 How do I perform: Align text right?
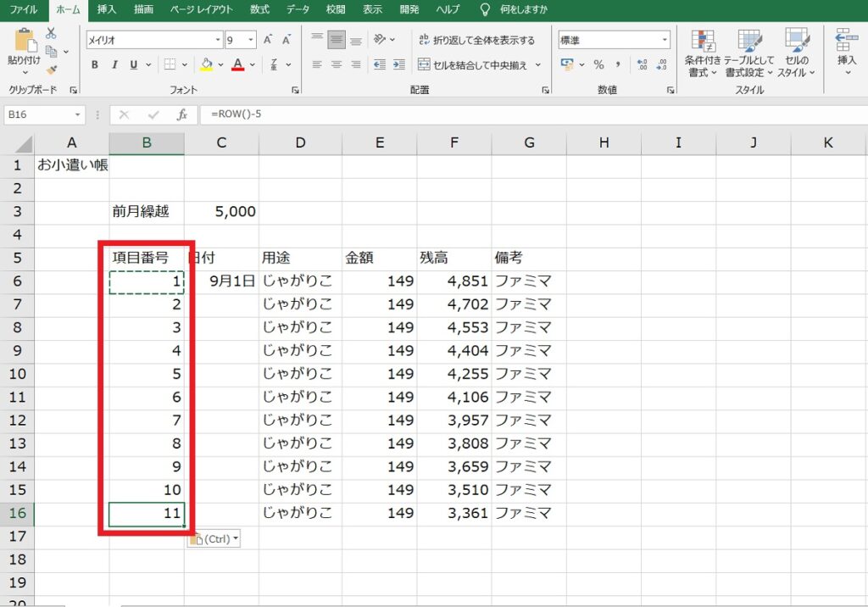tap(356, 64)
